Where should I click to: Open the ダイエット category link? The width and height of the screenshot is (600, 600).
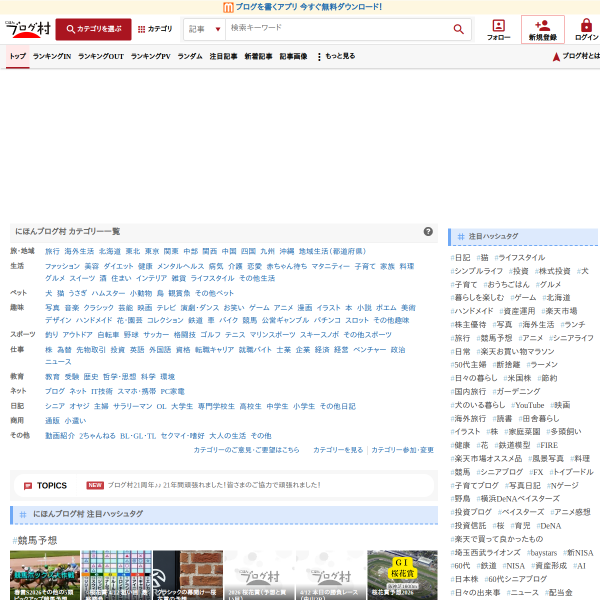[x=119, y=266]
